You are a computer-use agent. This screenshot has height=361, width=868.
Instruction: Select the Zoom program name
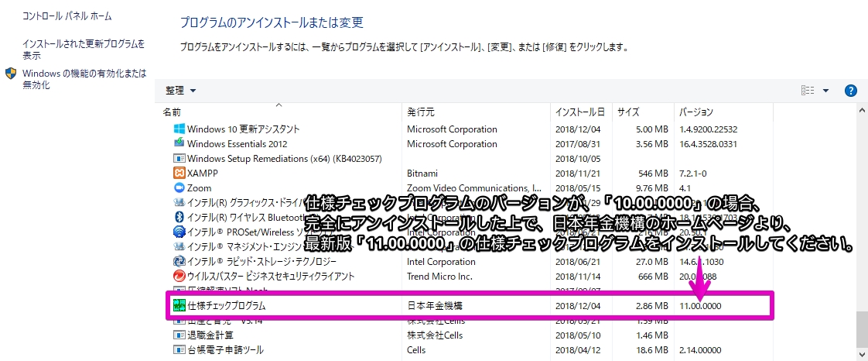coord(200,188)
